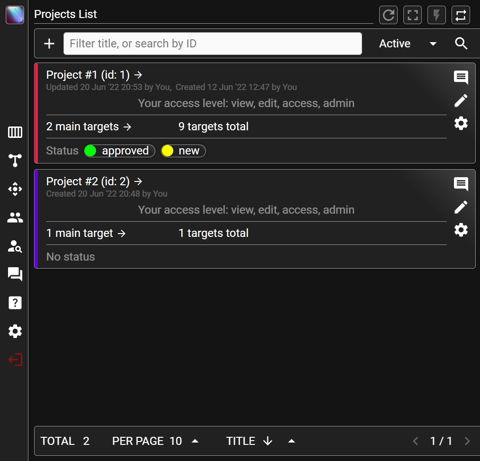Toggle fullscreen view of the panel

(x=413, y=15)
